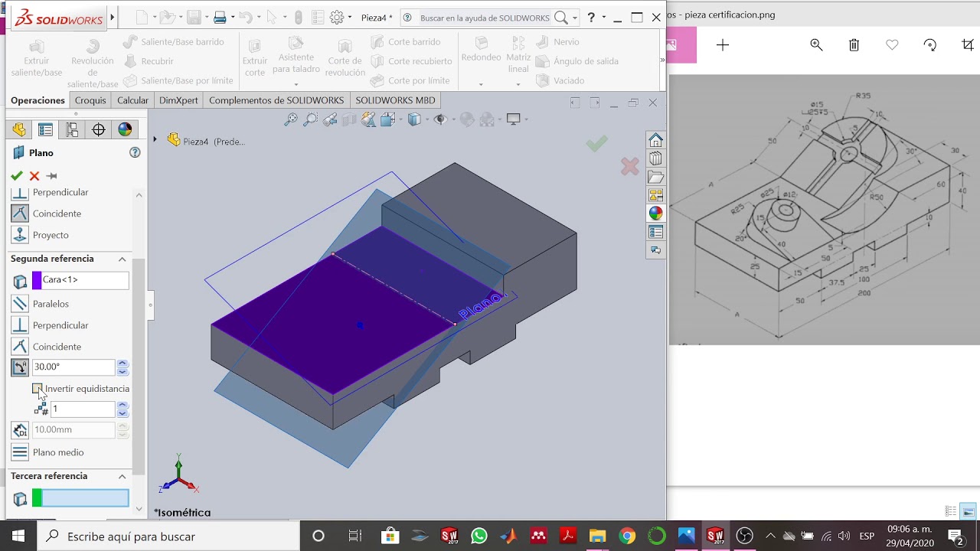
Task: Click the purple Cara<1> selection swatch
Action: [x=37, y=280]
